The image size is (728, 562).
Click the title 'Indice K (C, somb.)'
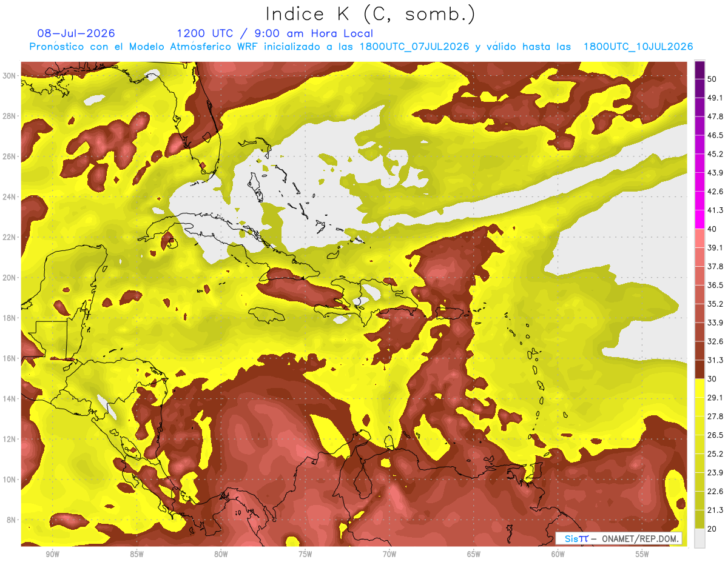point(371,14)
